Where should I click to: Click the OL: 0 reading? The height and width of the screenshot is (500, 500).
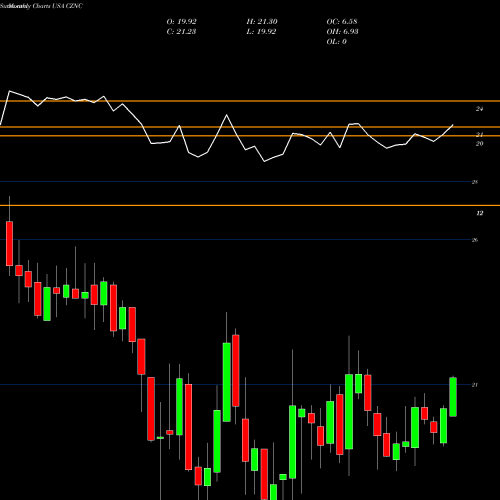pyautogui.click(x=336, y=42)
